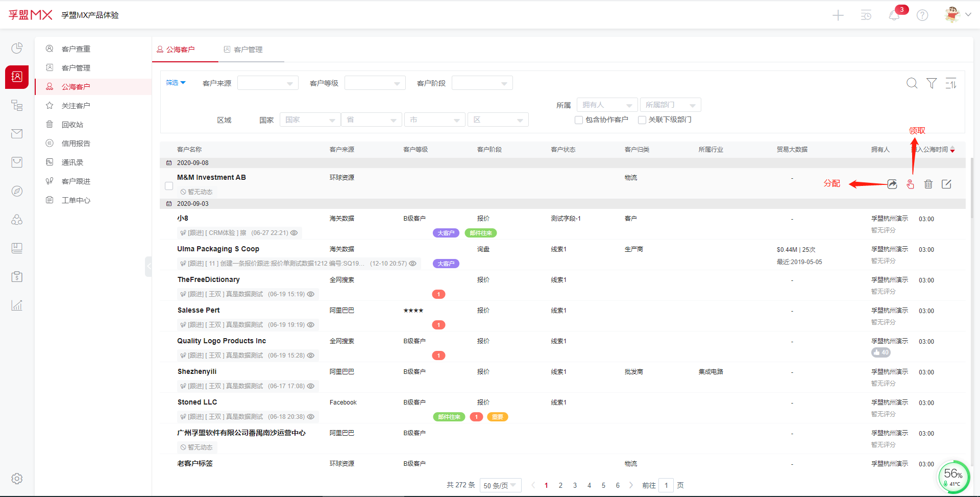Image resolution: width=980 pixels, height=497 pixels.
Task: Switch to the 客户管理 tab
Action: pyautogui.click(x=248, y=50)
